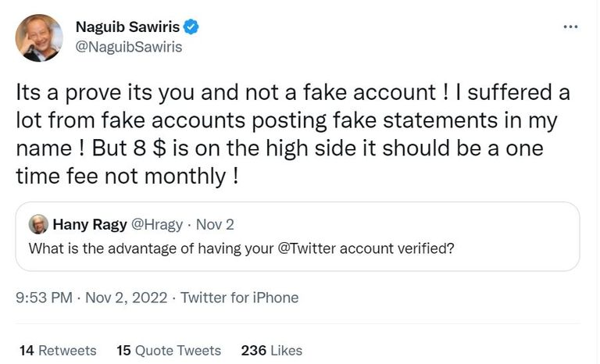The image size is (600, 364).
Task: Open Hany Ragy's name in quoted tweet
Action: click(91, 225)
